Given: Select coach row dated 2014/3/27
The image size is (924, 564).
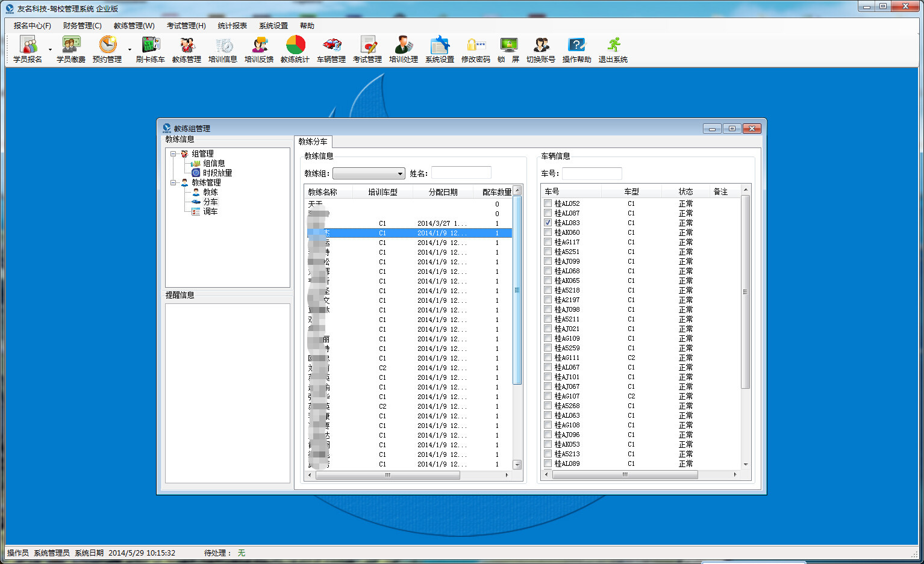Looking at the screenshot, I should click(x=409, y=223).
